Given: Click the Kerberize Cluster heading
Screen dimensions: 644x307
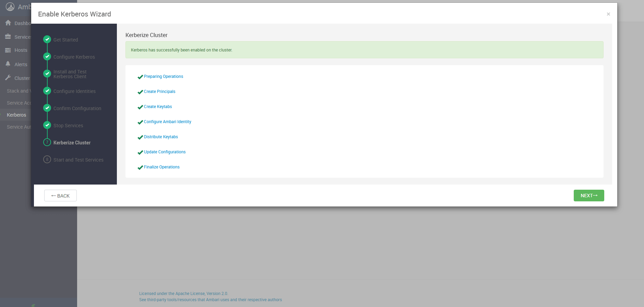Looking at the screenshot, I should pyautogui.click(x=146, y=35).
